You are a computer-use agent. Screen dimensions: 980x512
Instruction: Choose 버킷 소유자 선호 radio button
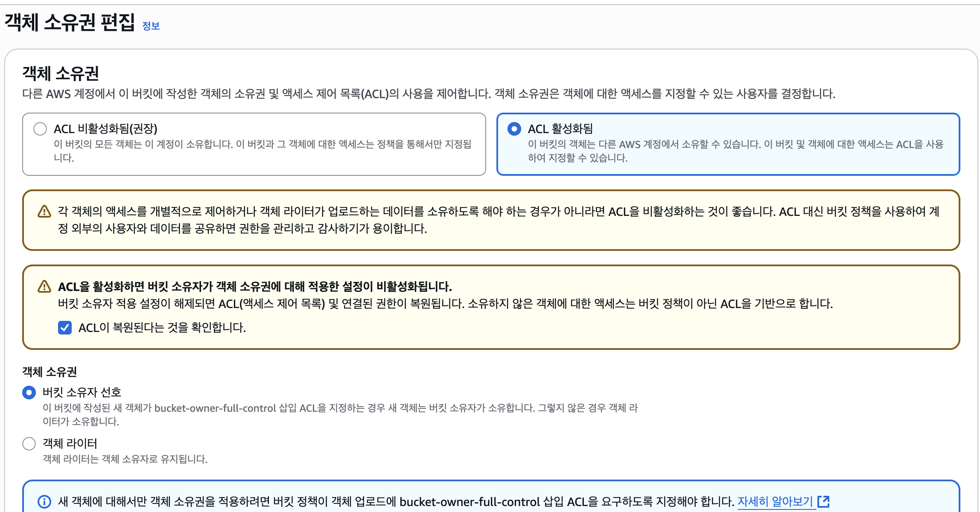(x=29, y=393)
